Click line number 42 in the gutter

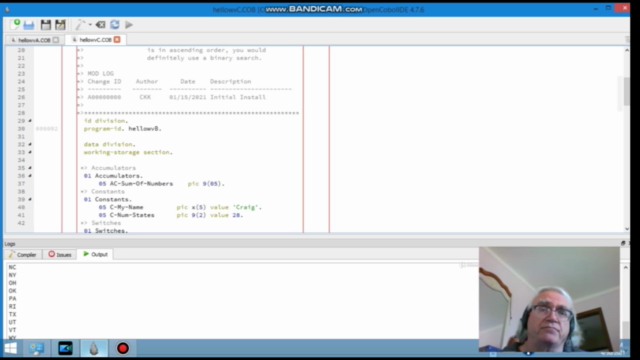point(21,223)
